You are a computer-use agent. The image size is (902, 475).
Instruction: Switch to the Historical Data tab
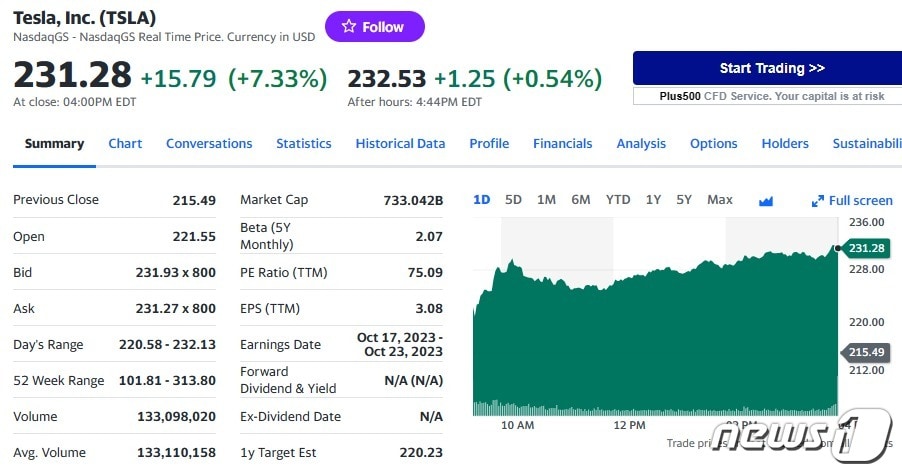coord(400,144)
